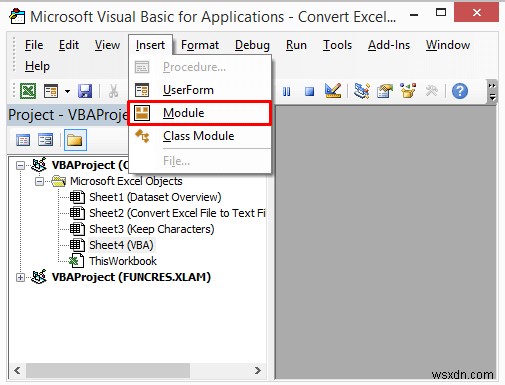This screenshot has height=385, width=505.
Task: Click the Sheet1 worksheet icon
Action: click(77, 197)
